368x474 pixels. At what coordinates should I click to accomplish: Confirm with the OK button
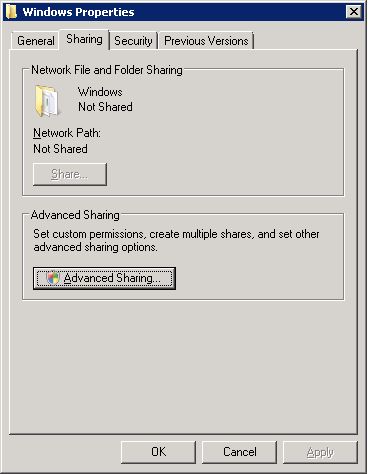pos(158,452)
